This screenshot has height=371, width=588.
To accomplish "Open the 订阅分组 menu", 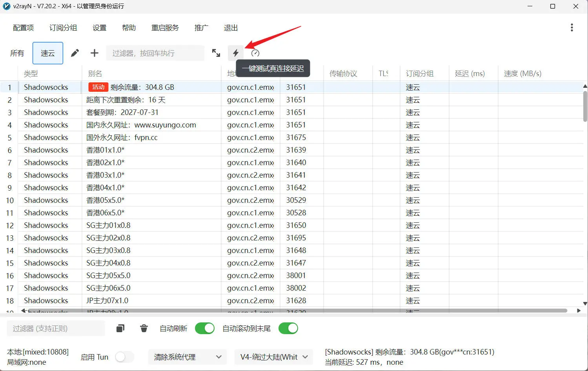I will (63, 27).
